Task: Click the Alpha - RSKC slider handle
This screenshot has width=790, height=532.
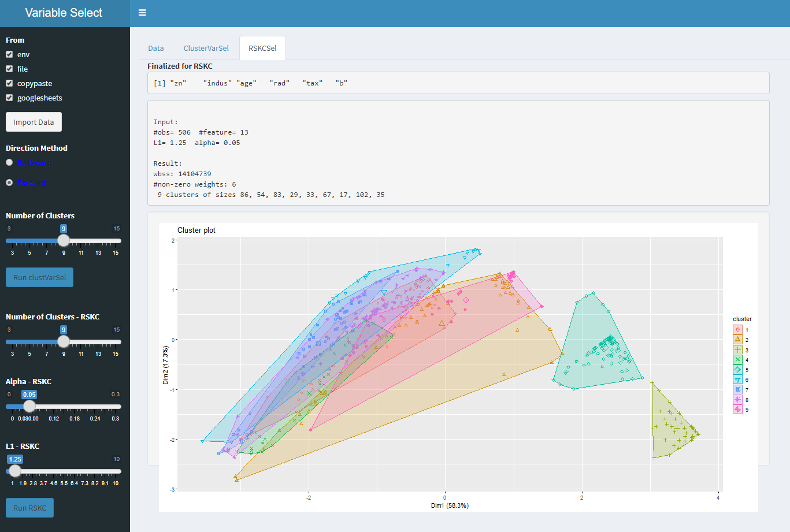Action: point(29,407)
